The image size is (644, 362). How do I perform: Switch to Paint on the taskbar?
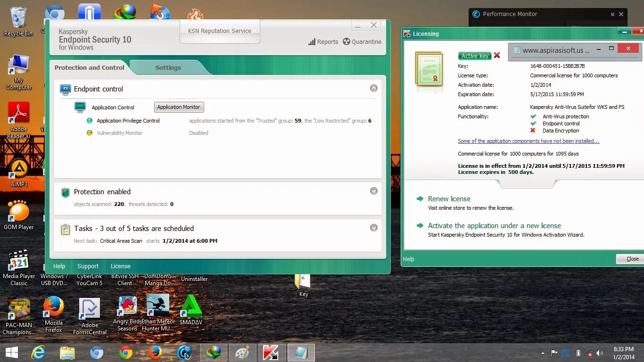click(243, 353)
